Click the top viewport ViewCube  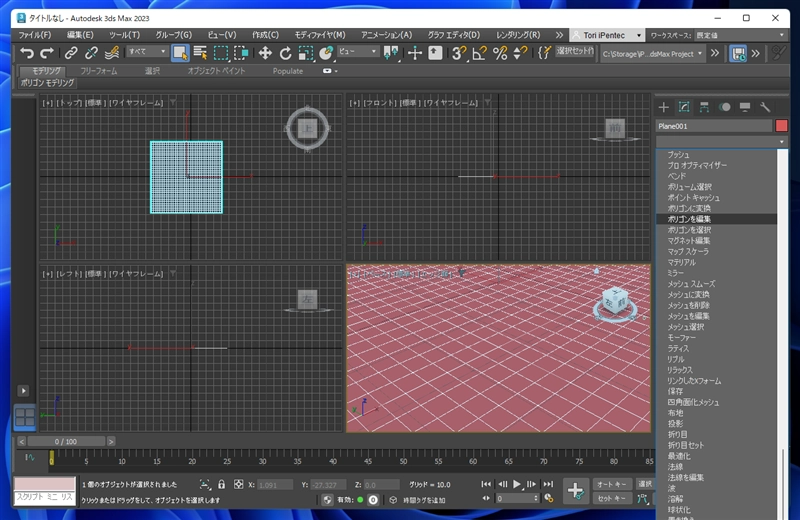(x=307, y=129)
